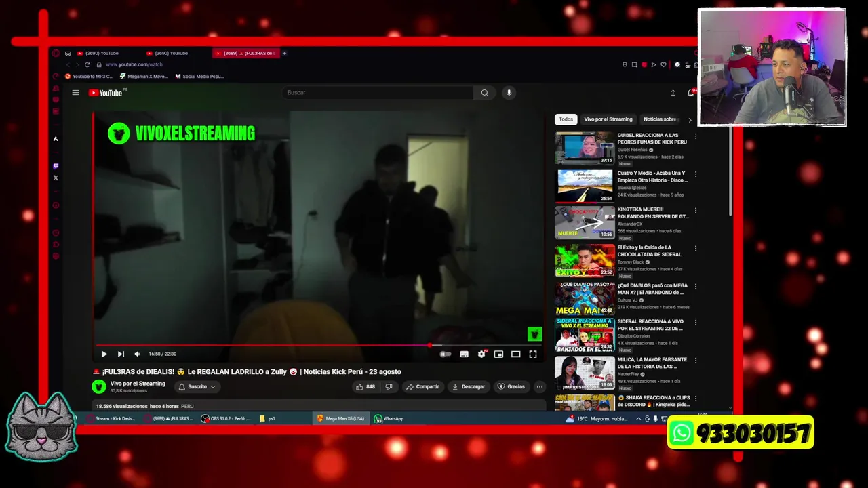Image resolution: width=868 pixels, height=488 pixels.
Task: Switch to the second YouTube browser tab
Action: (167, 53)
